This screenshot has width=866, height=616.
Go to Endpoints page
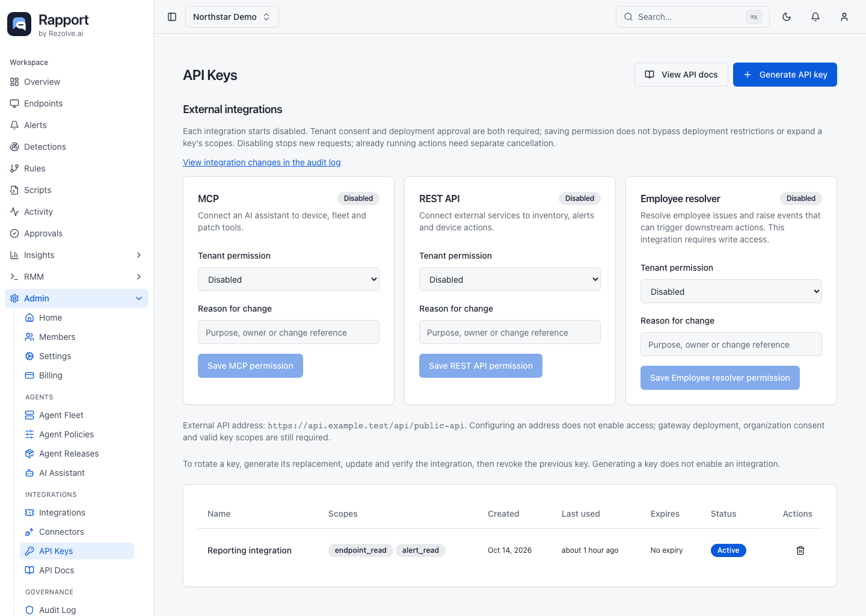pos(77,103)
